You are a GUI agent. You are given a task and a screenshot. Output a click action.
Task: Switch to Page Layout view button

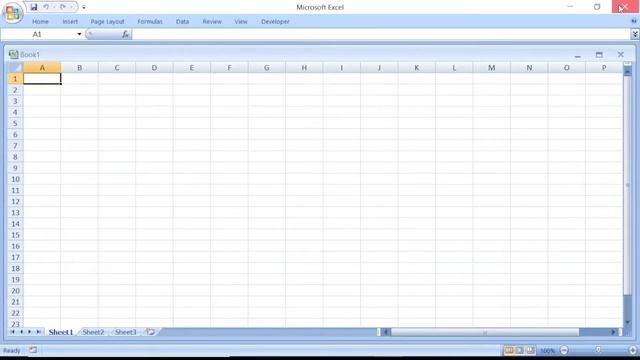tap(519, 350)
